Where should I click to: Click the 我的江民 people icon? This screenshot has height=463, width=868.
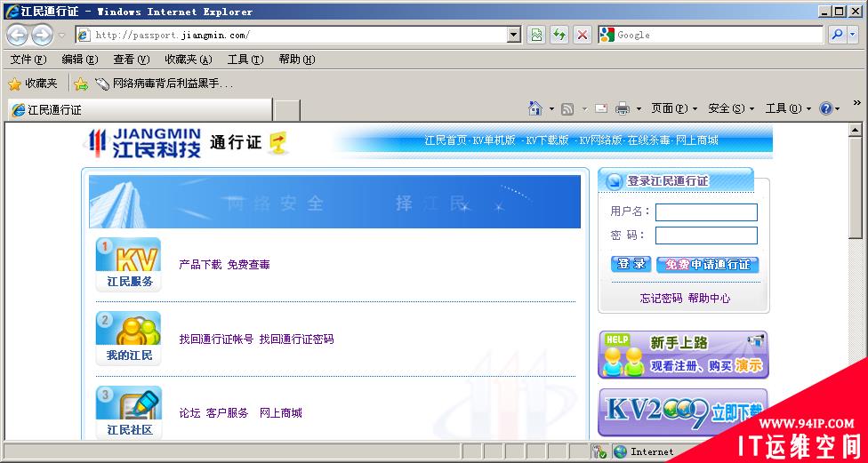[x=129, y=338]
